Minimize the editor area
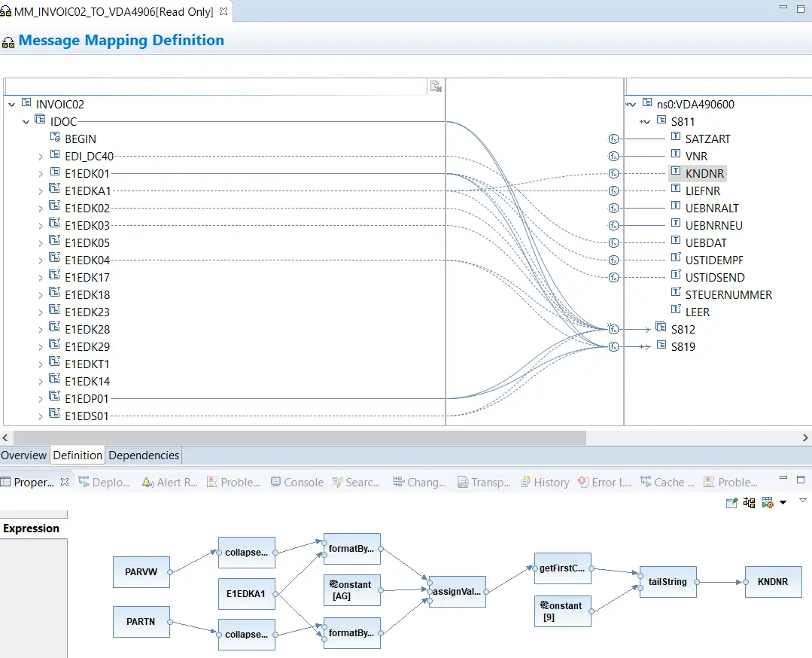Viewport: 812px width, 658px height. pyautogui.click(x=783, y=8)
